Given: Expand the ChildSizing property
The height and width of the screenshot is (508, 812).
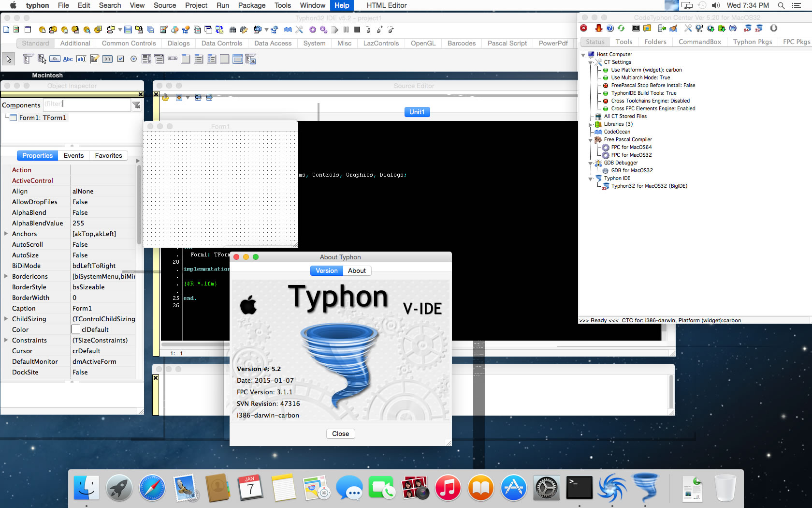Looking at the screenshot, I should [6, 319].
